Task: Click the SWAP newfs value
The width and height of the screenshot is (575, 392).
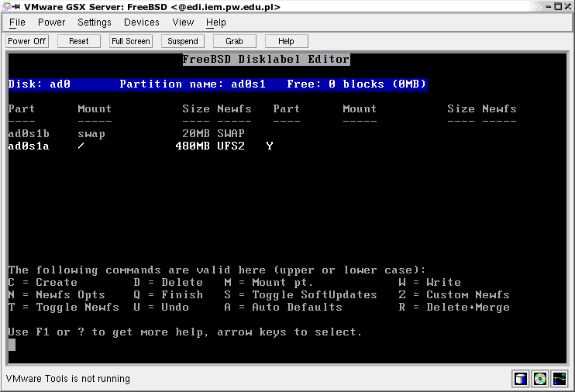Action: click(231, 133)
